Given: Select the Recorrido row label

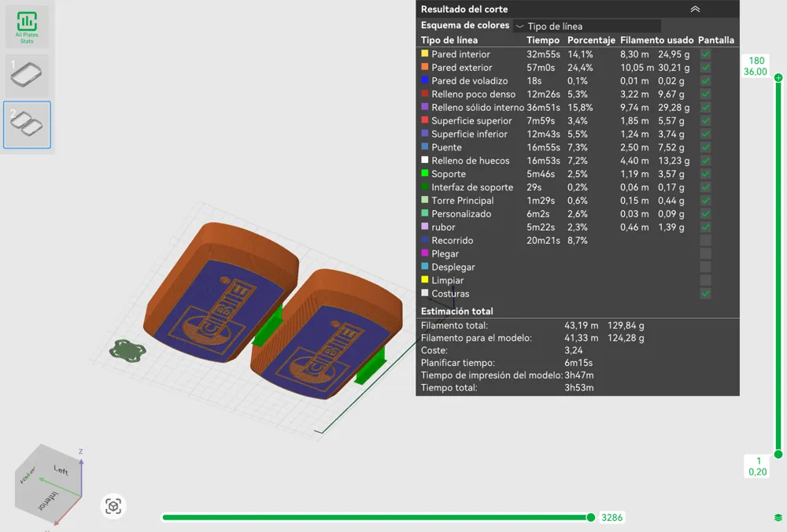Looking at the screenshot, I should (452, 240).
